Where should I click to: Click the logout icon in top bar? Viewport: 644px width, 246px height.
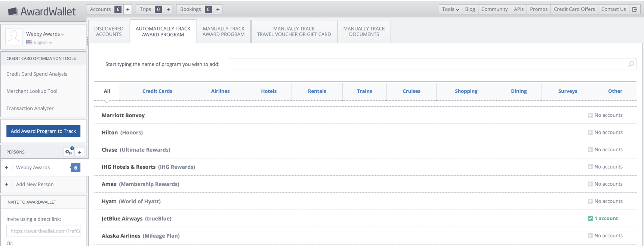[635, 9]
